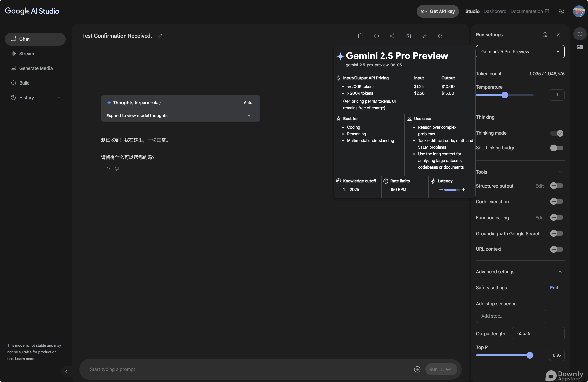588x382 pixels.
Task: Collapse the left sidebar with the arrow
Action: pyautogui.click(x=66, y=371)
